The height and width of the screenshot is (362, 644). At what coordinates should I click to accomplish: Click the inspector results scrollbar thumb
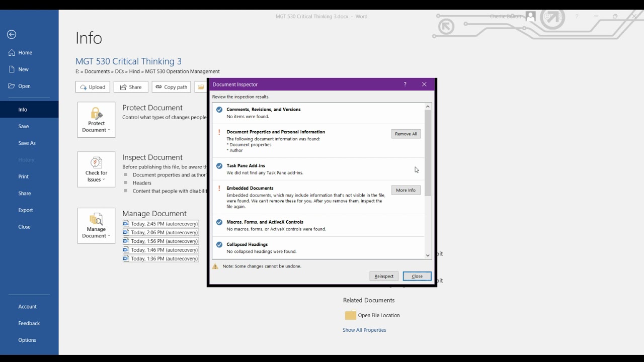[x=428, y=153]
